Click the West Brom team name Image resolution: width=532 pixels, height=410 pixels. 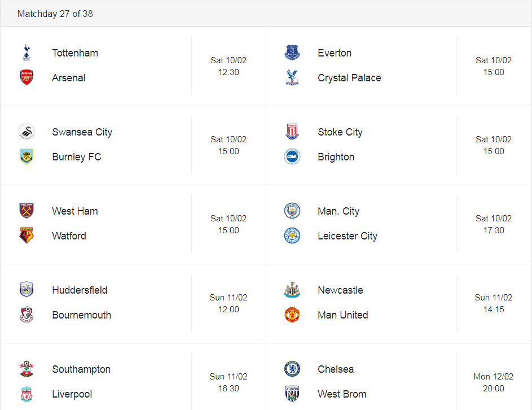click(x=342, y=394)
